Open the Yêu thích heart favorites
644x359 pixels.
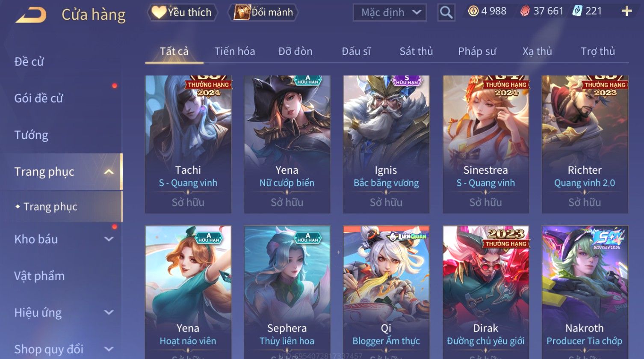coord(183,12)
